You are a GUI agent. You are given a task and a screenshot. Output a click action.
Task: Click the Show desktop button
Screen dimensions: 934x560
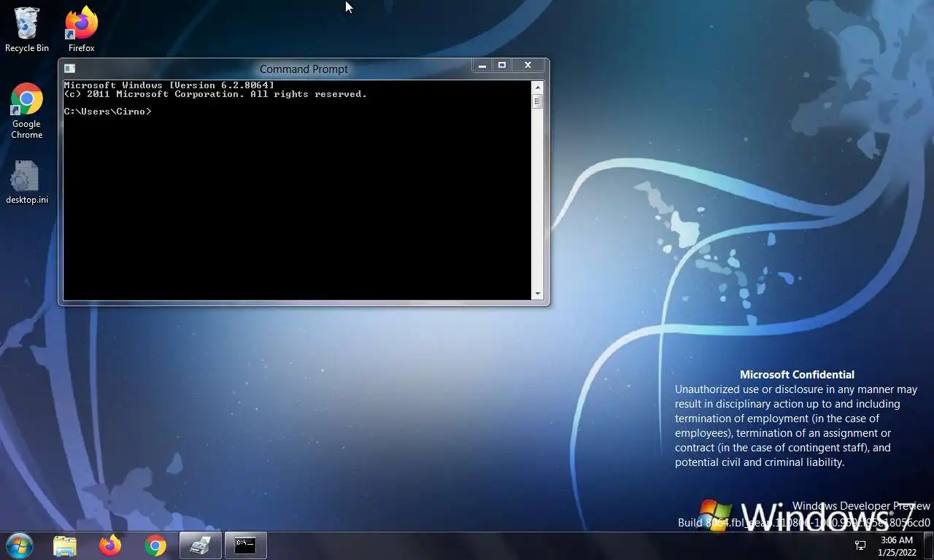click(x=929, y=545)
